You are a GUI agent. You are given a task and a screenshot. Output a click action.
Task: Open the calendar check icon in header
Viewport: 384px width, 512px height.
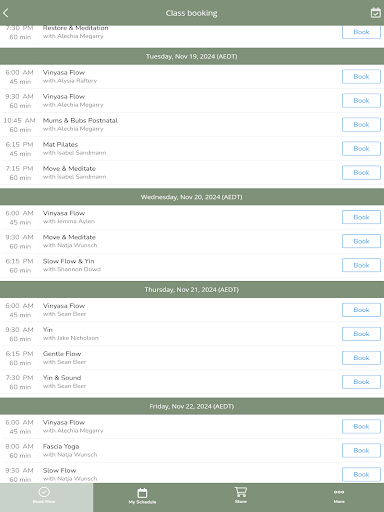tap(376, 13)
